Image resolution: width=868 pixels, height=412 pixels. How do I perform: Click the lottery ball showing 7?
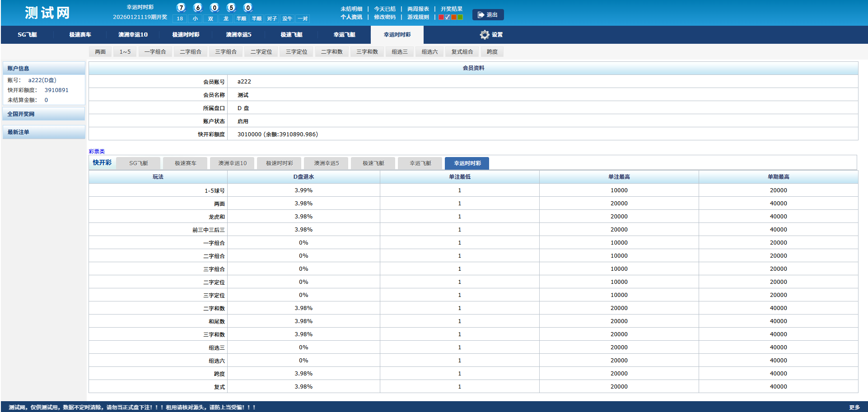181,8
